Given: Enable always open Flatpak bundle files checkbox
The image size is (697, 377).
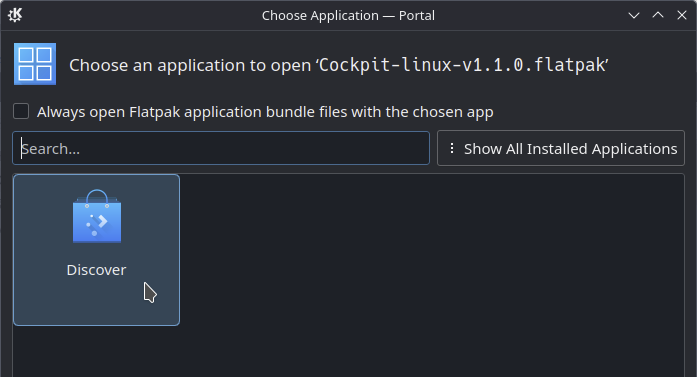Looking at the screenshot, I should click(21, 111).
